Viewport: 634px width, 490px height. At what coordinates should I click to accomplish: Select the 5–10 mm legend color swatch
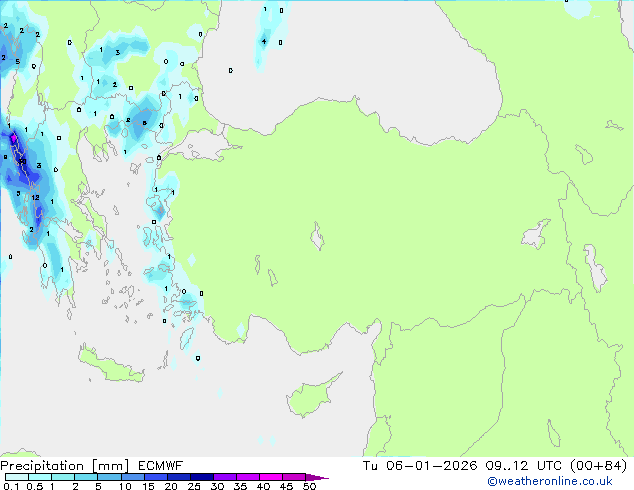[x=109, y=477]
